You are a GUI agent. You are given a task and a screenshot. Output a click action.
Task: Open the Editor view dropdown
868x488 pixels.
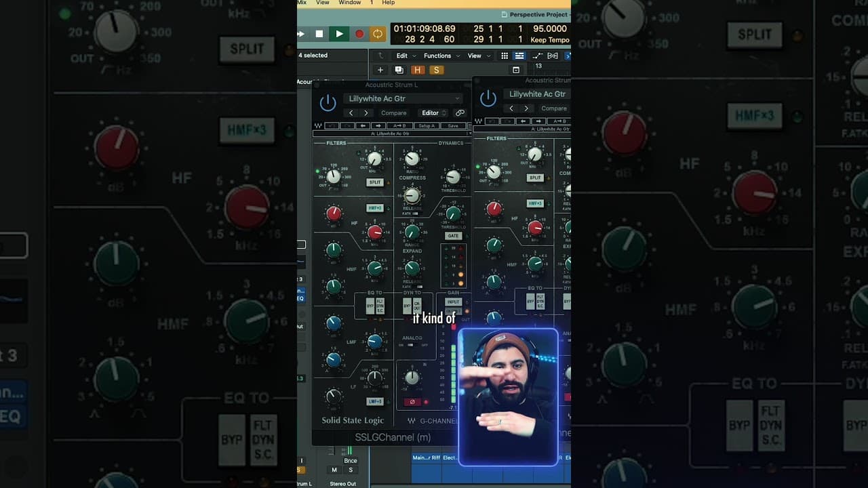[x=434, y=113]
